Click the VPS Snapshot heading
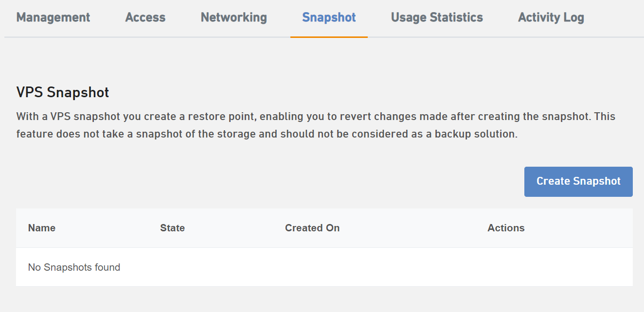This screenshot has width=644, height=312. click(x=63, y=92)
